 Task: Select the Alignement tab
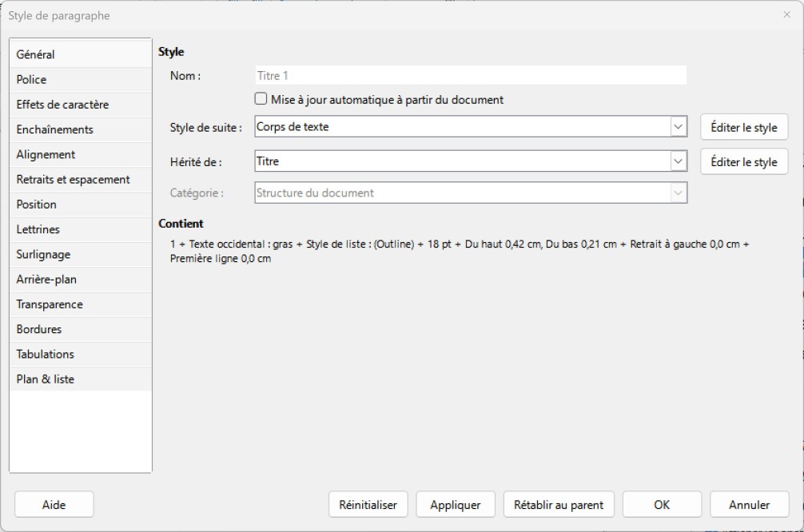(x=46, y=154)
